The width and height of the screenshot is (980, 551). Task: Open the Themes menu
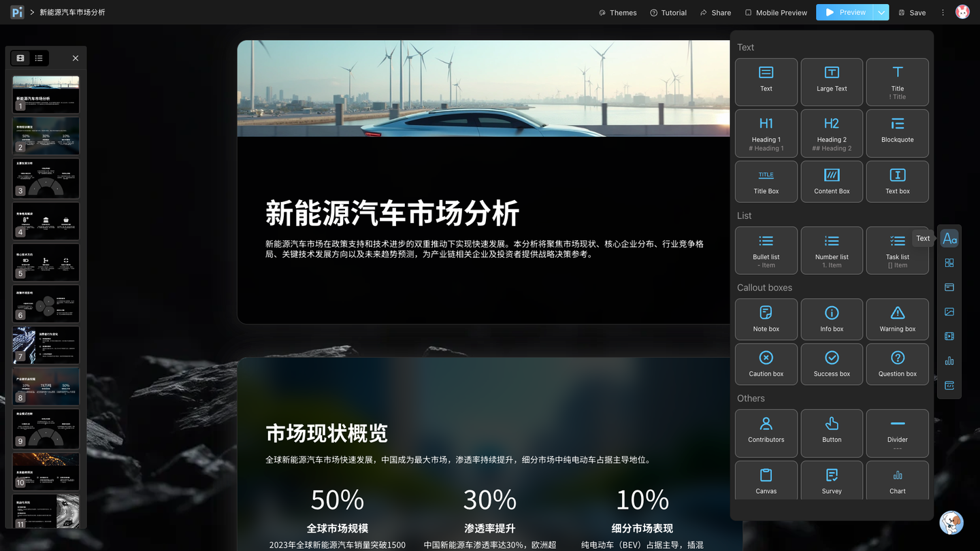pos(617,12)
